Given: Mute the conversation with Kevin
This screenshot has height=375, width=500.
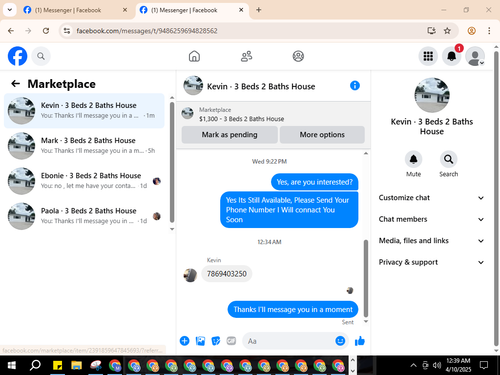Looking at the screenshot, I should 413,159.
